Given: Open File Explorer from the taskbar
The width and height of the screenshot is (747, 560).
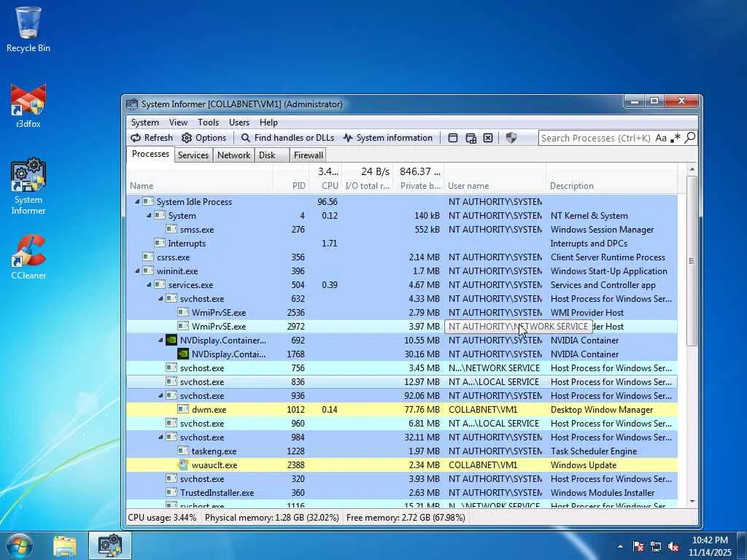Looking at the screenshot, I should point(65,546).
